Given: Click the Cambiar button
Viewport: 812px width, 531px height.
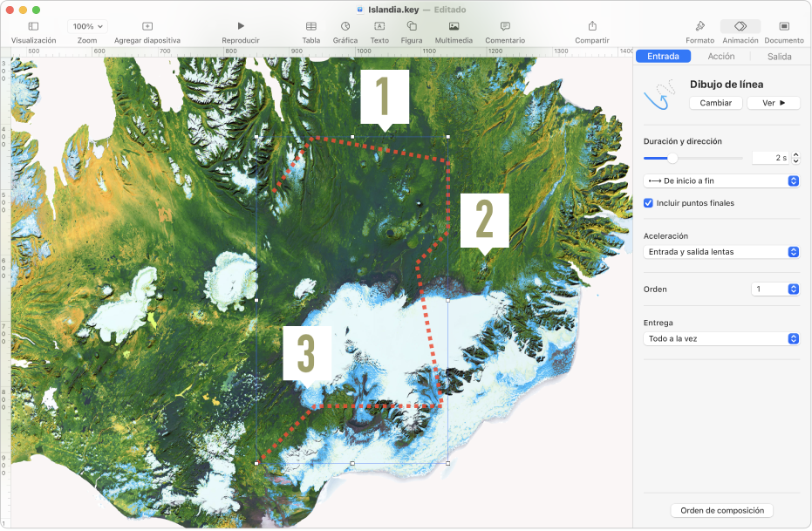Looking at the screenshot, I should click(715, 103).
